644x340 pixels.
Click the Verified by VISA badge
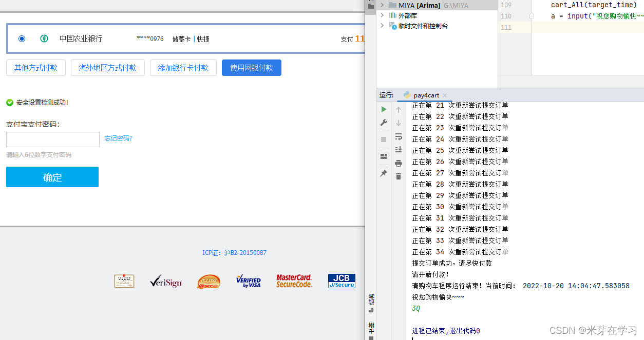(x=249, y=281)
